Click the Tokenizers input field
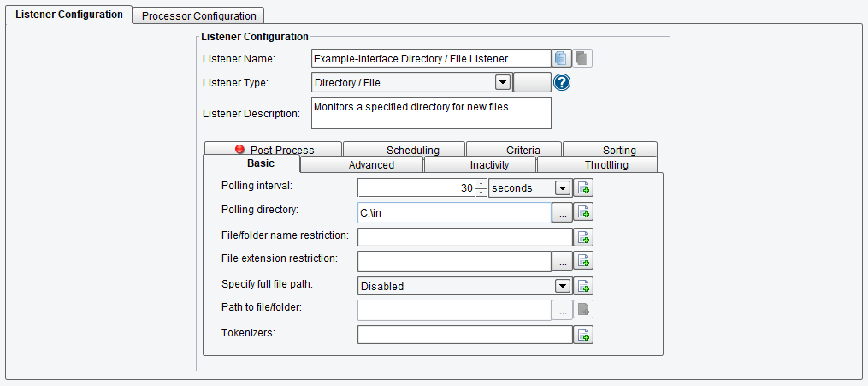 coord(465,335)
